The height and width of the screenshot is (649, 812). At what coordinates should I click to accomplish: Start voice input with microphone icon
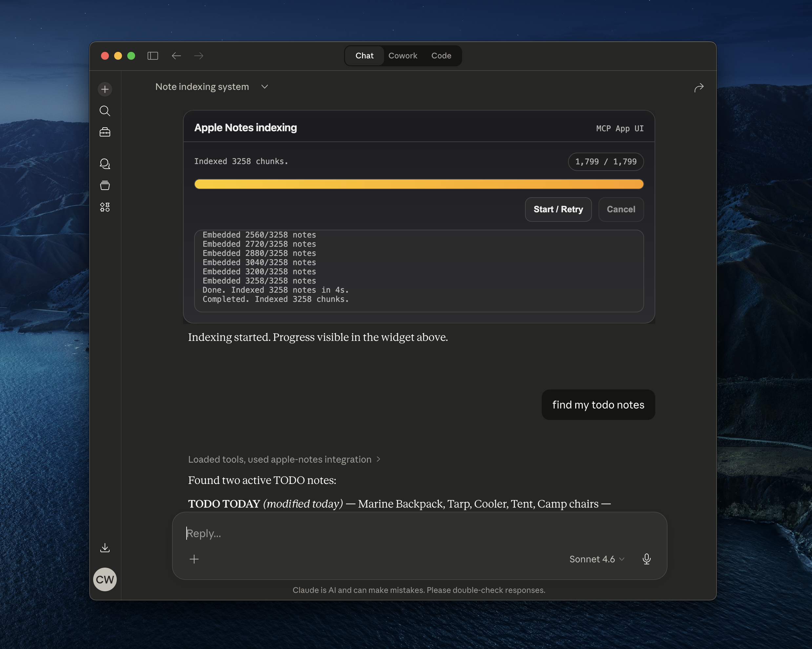pyautogui.click(x=646, y=559)
